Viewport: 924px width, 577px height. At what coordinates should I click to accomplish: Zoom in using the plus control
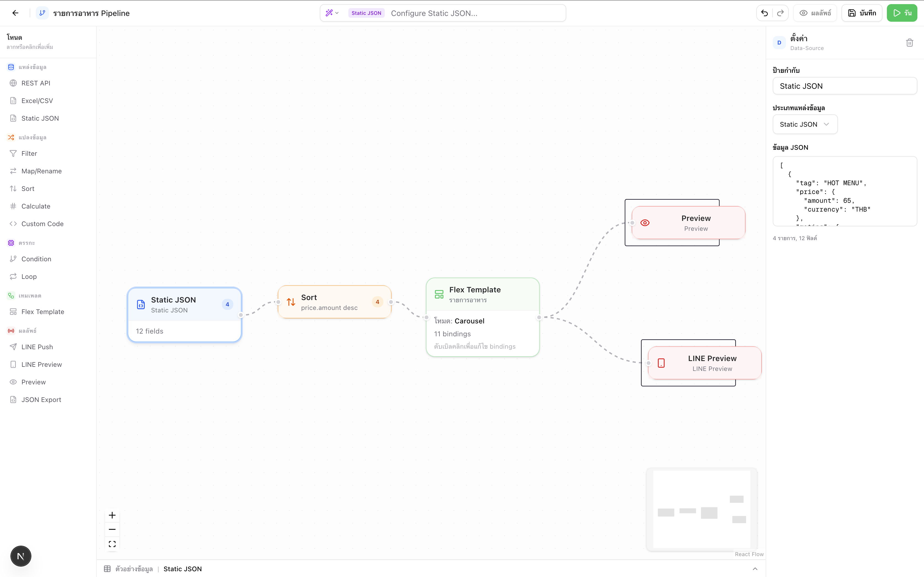point(112,515)
